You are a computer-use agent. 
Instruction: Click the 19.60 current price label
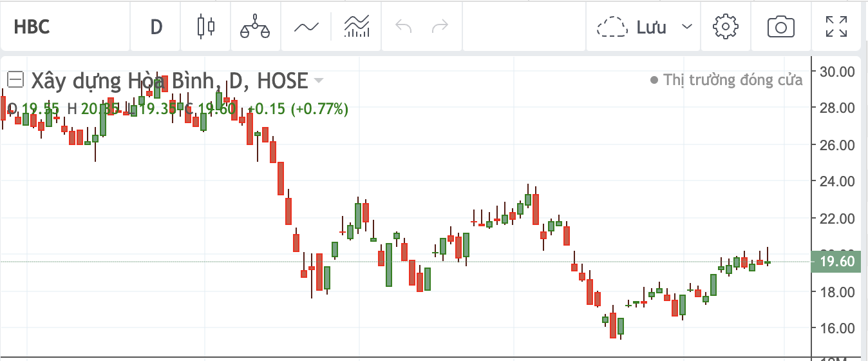[x=837, y=262]
